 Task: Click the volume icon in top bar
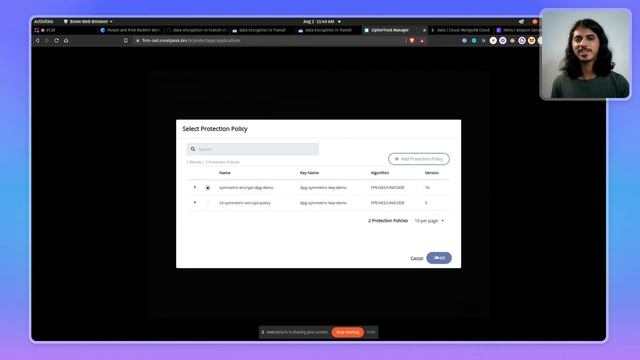[521, 22]
